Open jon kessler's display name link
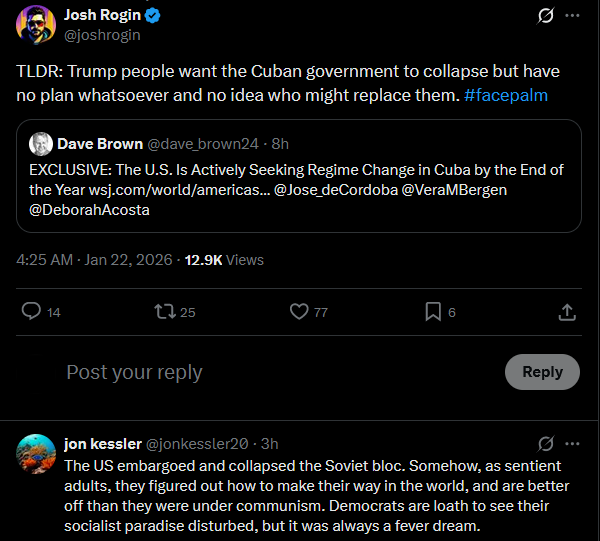Viewport: 600px width, 541px height. [103, 443]
